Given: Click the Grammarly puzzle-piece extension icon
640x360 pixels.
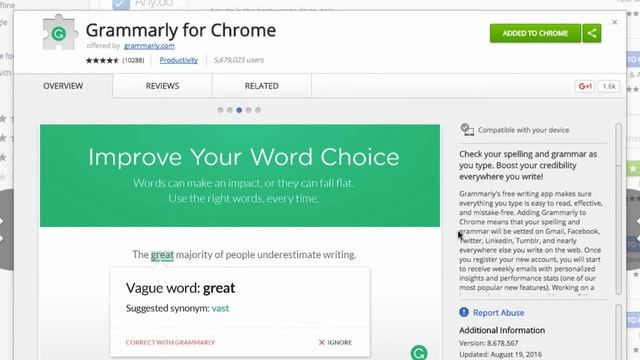Looking at the screenshot, I should (x=59, y=33).
